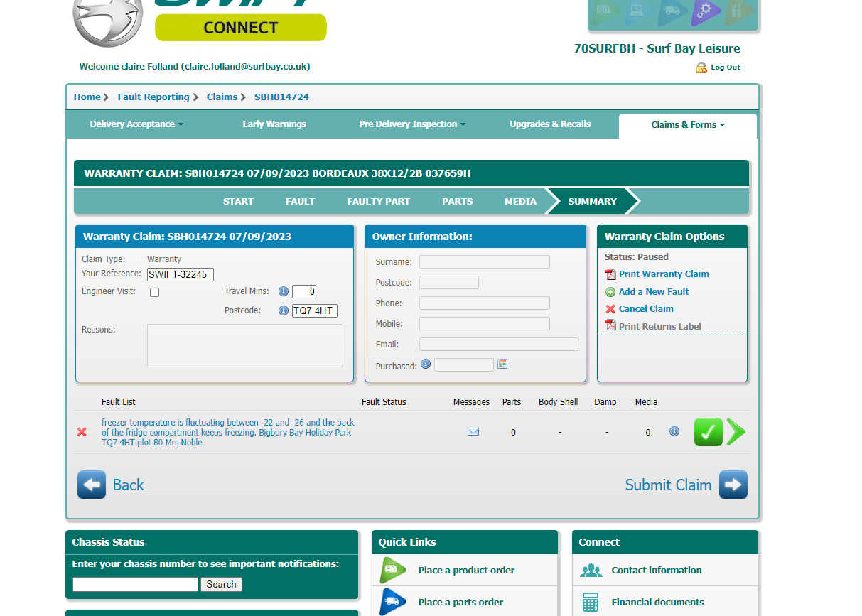Click the Travel Mins info icon
This screenshot has height=616, width=862.
click(x=284, y=291)
